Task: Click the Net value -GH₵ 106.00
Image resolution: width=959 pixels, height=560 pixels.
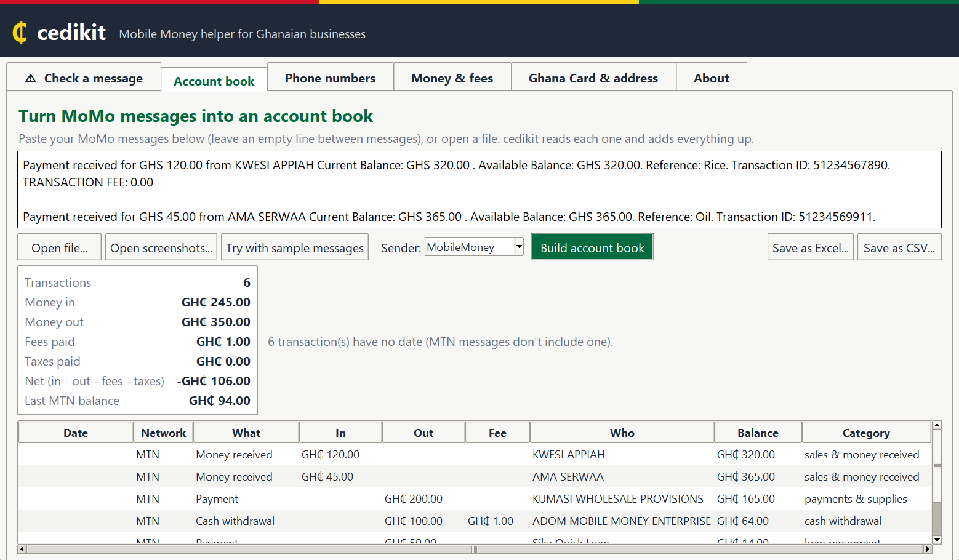Action: coord(214,381)
